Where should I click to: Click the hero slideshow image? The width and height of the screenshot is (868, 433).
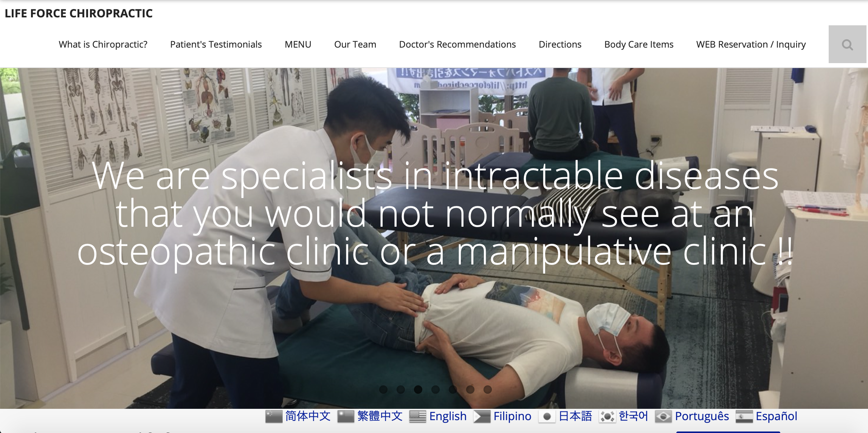(x=434, y=238)
